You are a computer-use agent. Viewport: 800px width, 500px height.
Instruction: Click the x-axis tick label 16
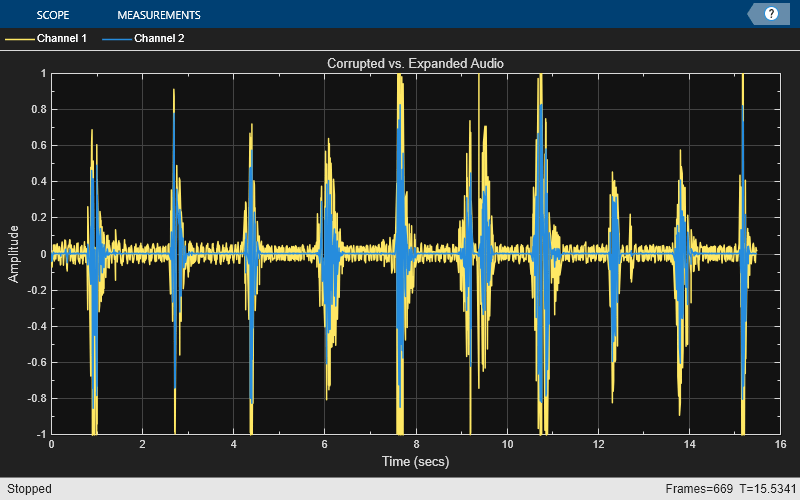[780, 444]
